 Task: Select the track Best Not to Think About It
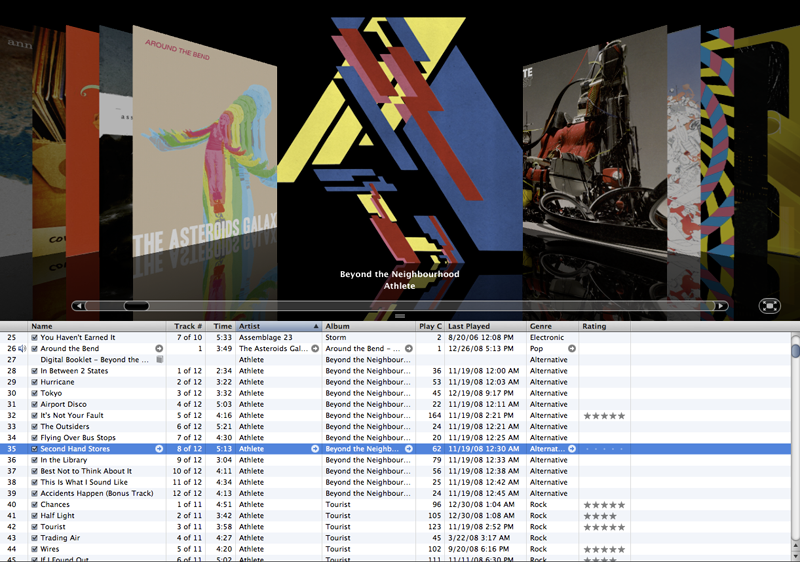(x=86, y=471)
